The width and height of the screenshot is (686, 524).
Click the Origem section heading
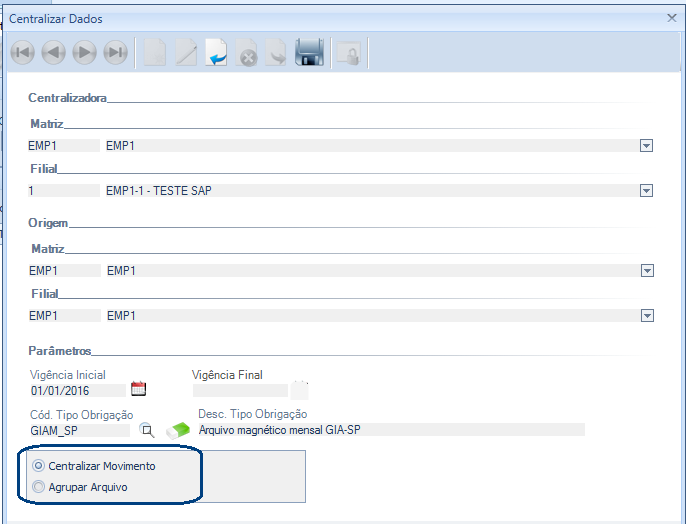pos(48,223)
